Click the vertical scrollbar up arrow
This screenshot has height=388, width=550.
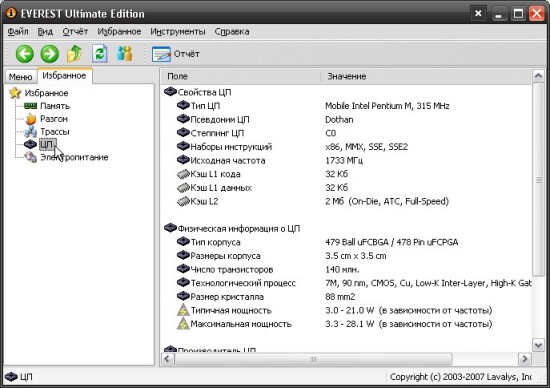(x=538, y=76)
